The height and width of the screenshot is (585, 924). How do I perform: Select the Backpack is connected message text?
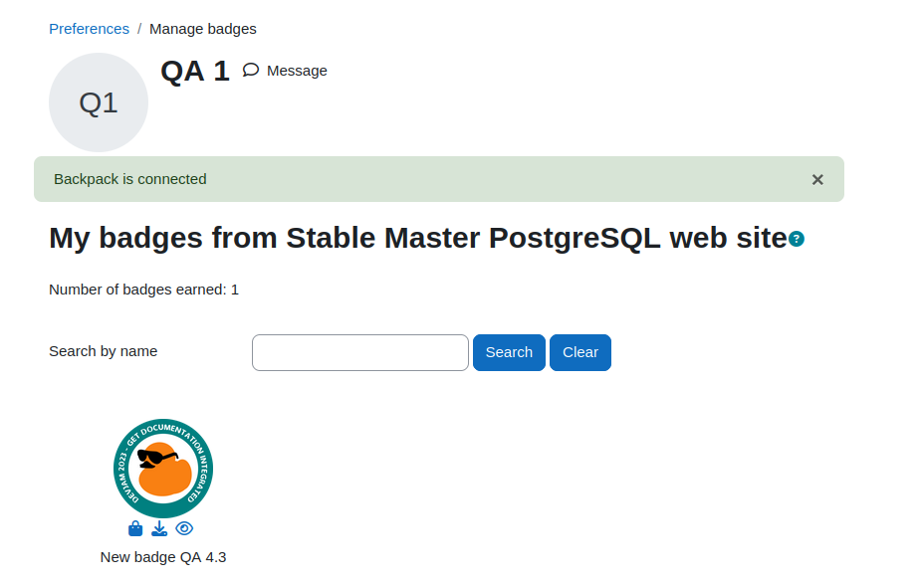point(130,179)
